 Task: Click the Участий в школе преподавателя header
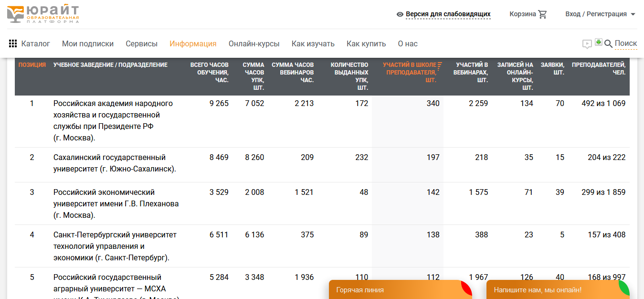(x=410, y=73)
